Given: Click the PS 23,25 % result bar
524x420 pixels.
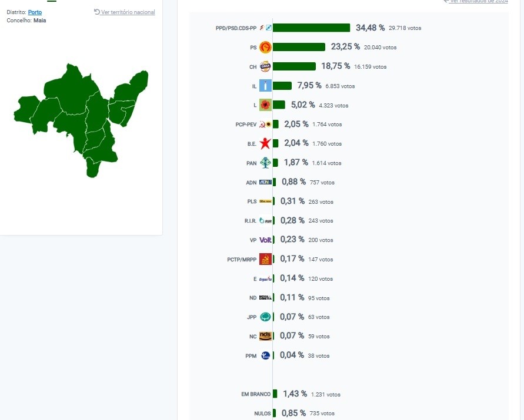Looking at the screenshot, I should pyautogui.click(x=299, y=47).
